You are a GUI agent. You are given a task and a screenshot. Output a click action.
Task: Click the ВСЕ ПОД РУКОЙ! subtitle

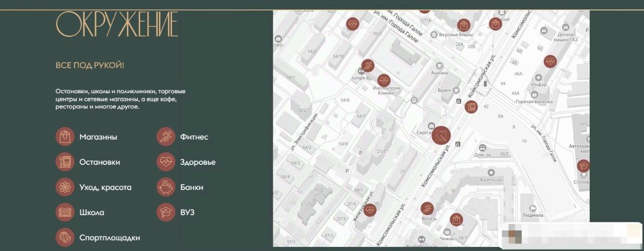(x=90, y=66)
